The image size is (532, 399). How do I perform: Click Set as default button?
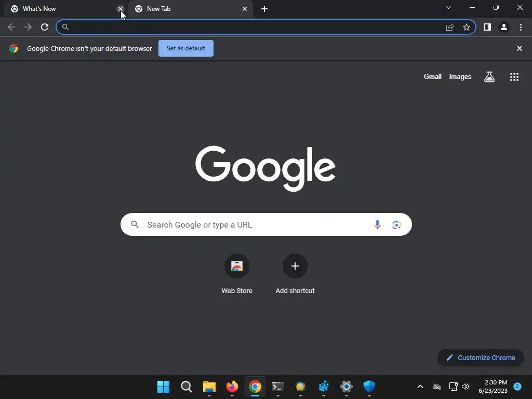coord(186,48)
